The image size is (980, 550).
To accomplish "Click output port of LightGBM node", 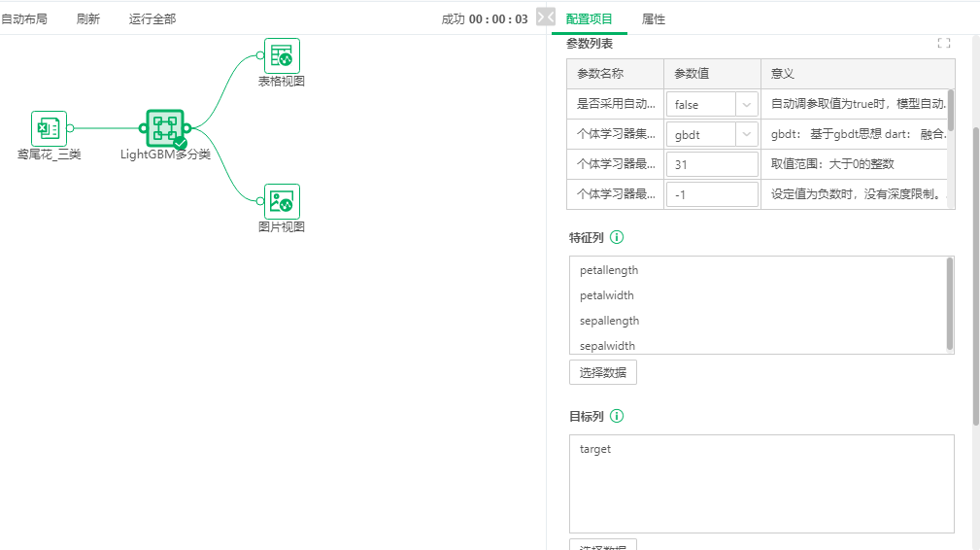I will (x=187, y=128).
